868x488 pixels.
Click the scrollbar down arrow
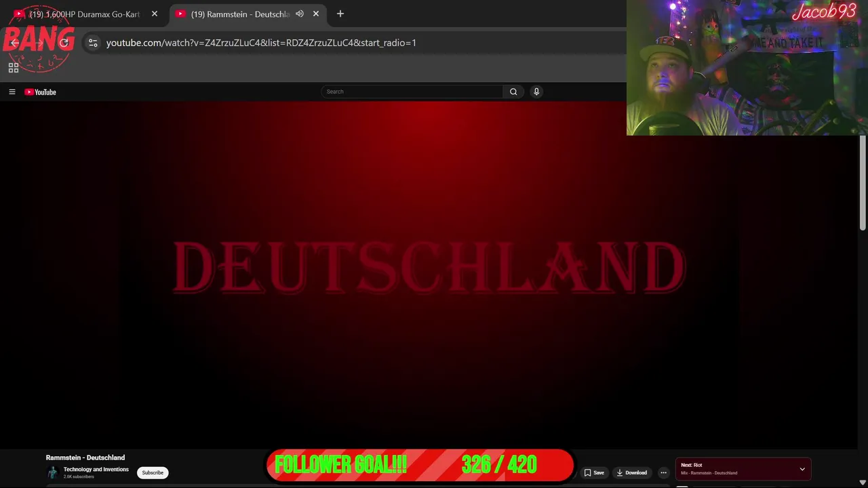point(863,483)
